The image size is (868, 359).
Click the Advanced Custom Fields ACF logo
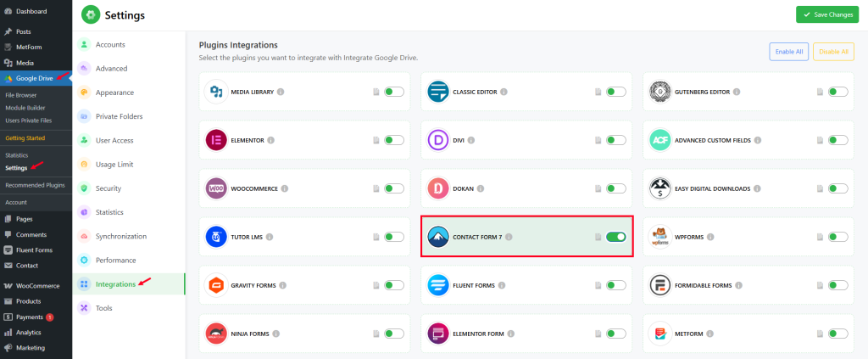(x=660, y=140)
